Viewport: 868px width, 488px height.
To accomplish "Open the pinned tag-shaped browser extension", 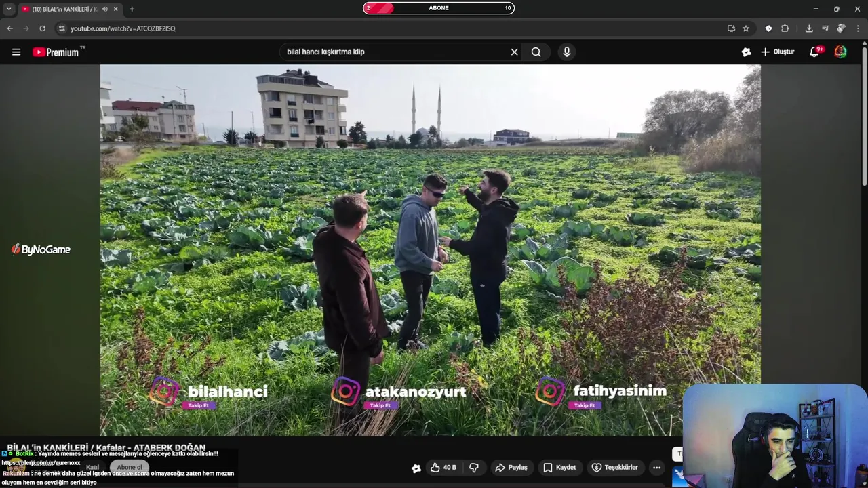I will coord(768,28).
